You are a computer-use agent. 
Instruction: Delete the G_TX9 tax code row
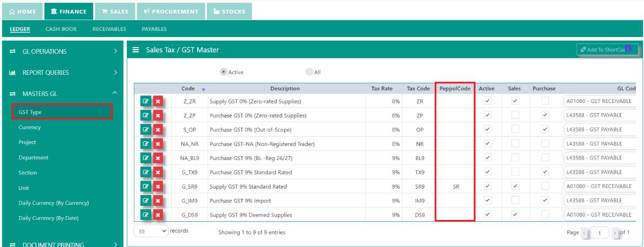[158, 172]
